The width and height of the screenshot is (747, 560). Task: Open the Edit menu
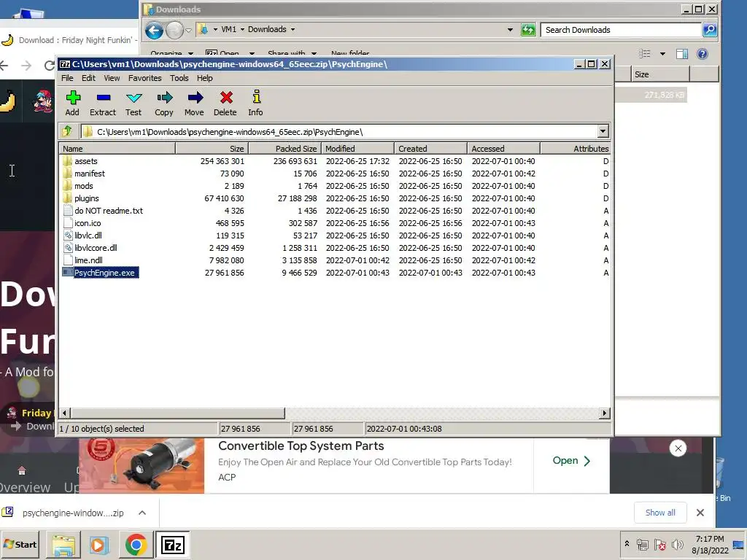click(88, 78)
